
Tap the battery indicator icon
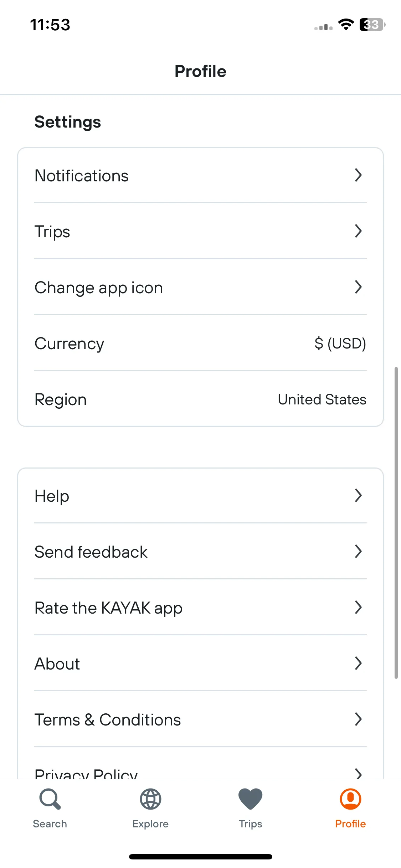tap(372, 25)
